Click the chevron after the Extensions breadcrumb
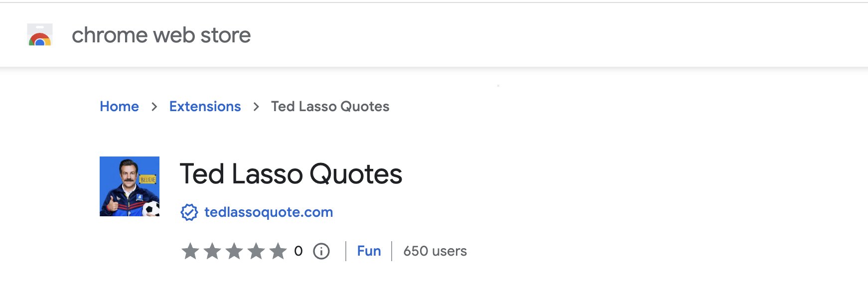Image resolution: width=868 pixels, height=305 pixels. (x=256, y=107)
